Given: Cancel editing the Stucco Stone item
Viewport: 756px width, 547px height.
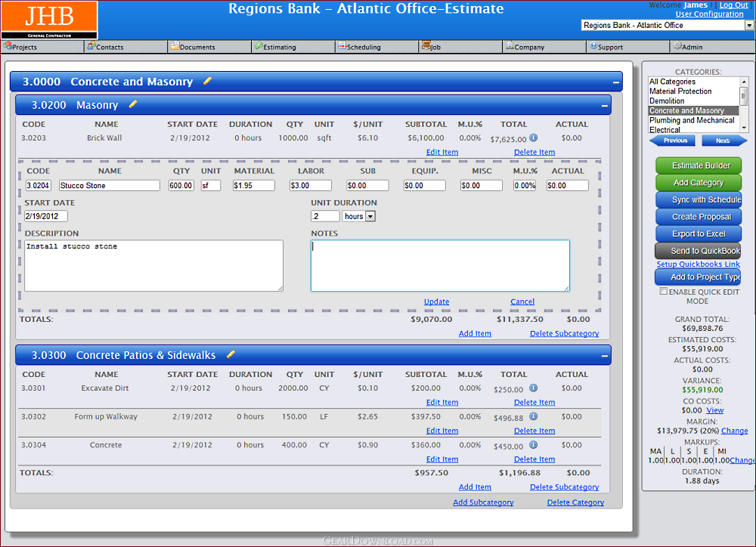Looking at the screenshot, I should (522, 301).
